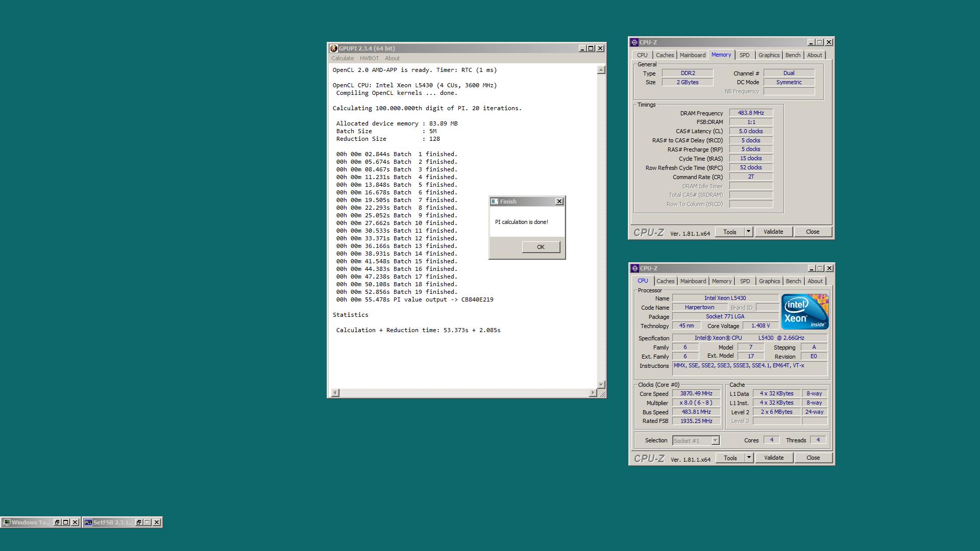Open About tab in upper CPU-Z window
980x551 pixels.
click(x=815, y=55)
